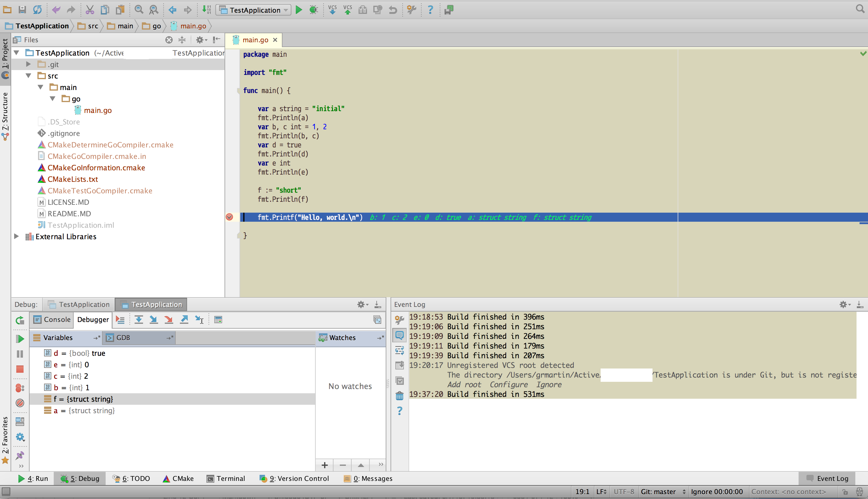Click the Add root link
This screenshot has height=499, width=868.
tap(464, 385)
